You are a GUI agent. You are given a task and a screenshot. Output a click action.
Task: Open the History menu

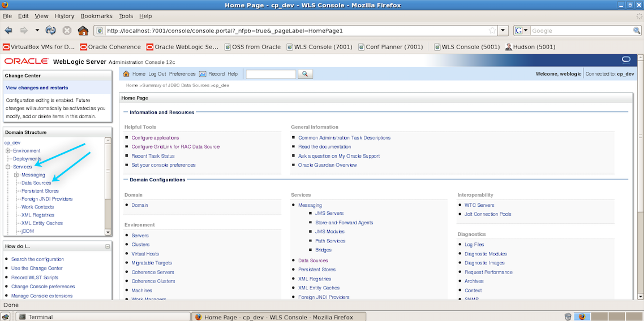[x=65, y=16]
